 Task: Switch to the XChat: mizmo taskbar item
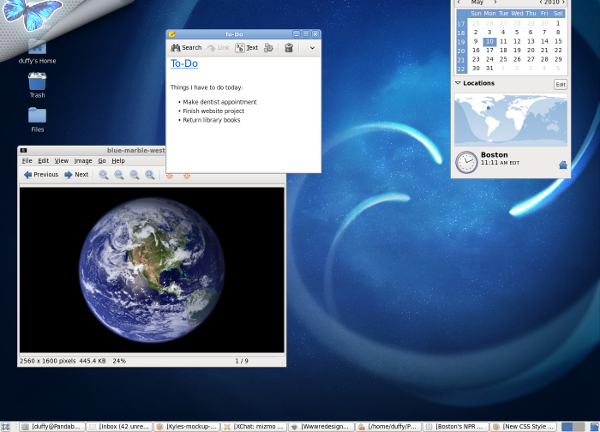tap(254, 427)
